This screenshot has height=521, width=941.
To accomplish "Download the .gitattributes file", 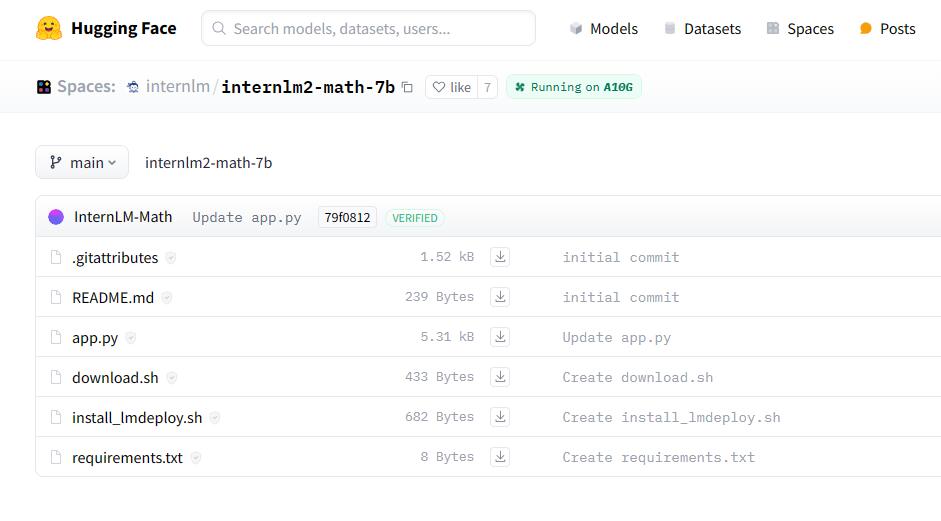I will click(500, 257).
